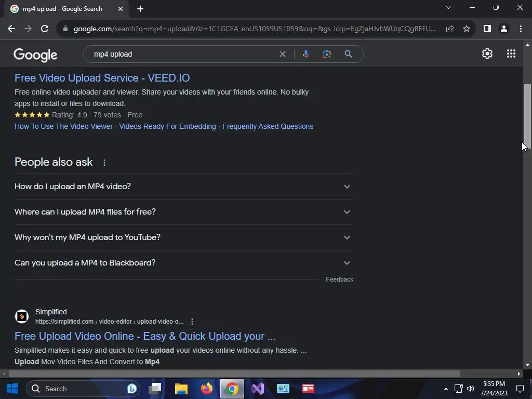
Task: Share this page icon in address bar
Action: [450, 29]
